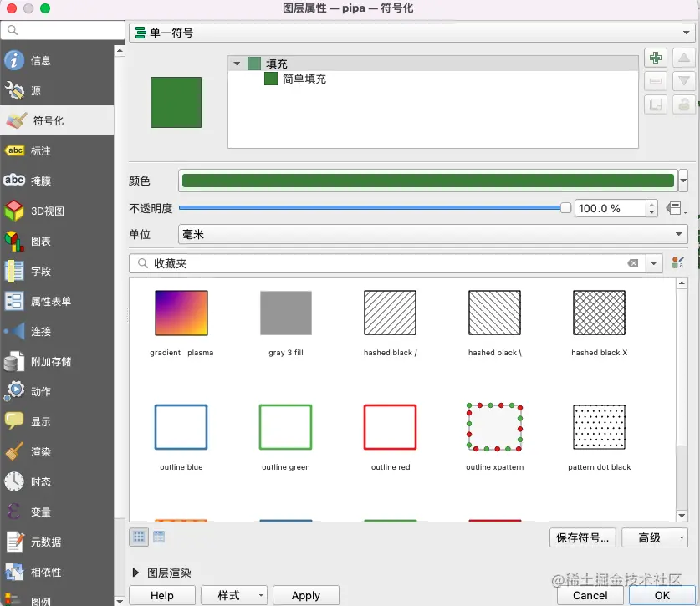Image resolution: width=700 pixels, height=606 pixels.
Task: Open the 附加存储 (Auxiliary Storage) icon
Action: point(14,361)
